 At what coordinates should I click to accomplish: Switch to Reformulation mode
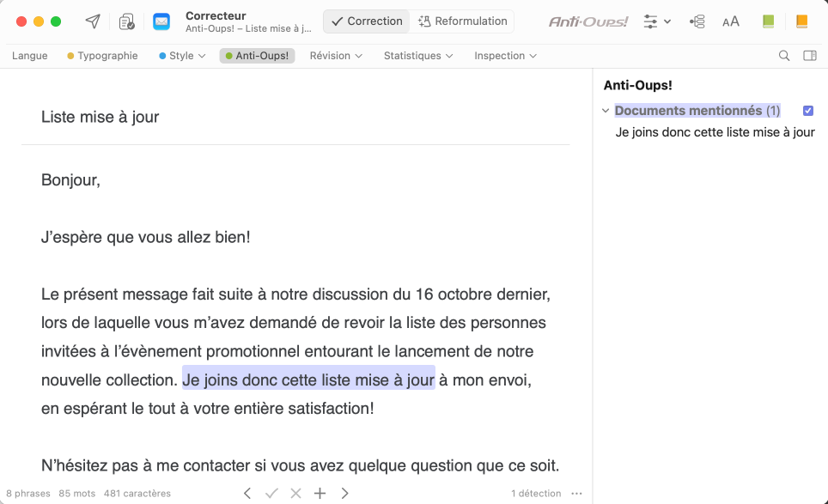tap(461, 21)
